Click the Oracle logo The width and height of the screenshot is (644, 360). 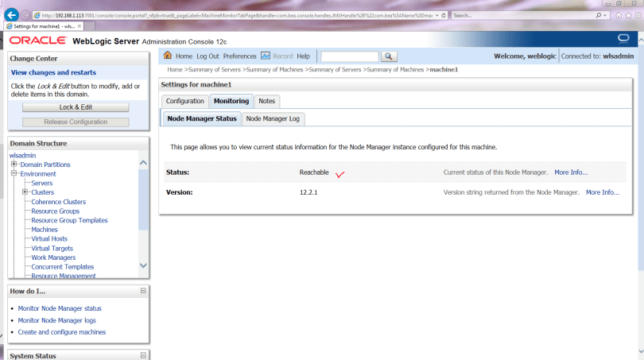(x=38, y=41)
